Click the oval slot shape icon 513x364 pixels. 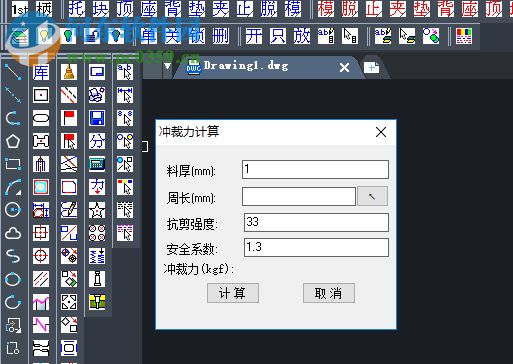click(x=41, y=118)
